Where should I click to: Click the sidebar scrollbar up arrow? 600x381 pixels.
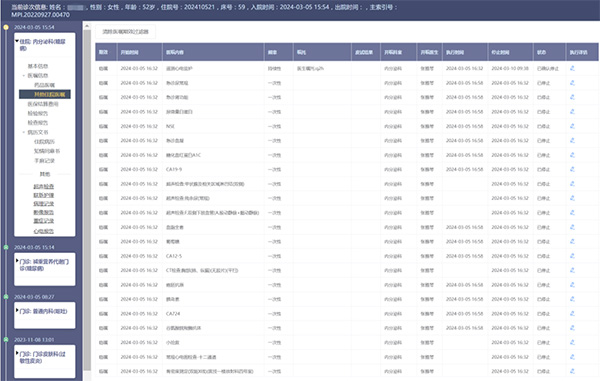point(87,26)
